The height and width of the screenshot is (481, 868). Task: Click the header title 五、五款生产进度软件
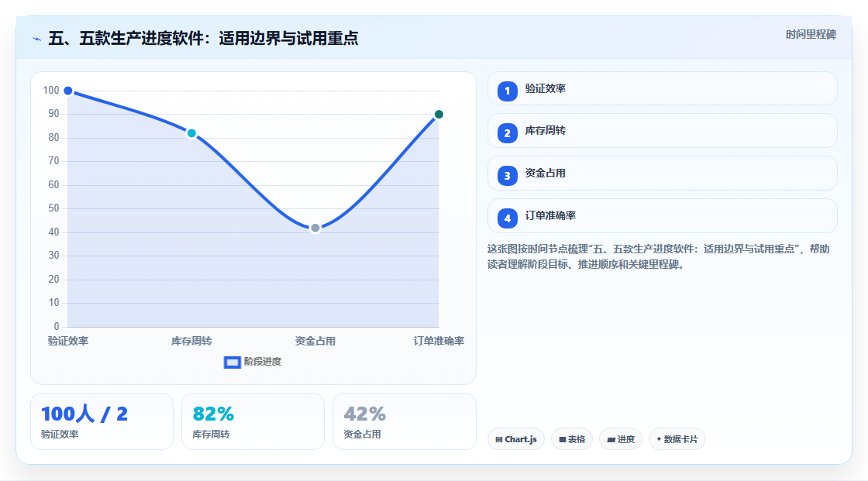[203, 39]
